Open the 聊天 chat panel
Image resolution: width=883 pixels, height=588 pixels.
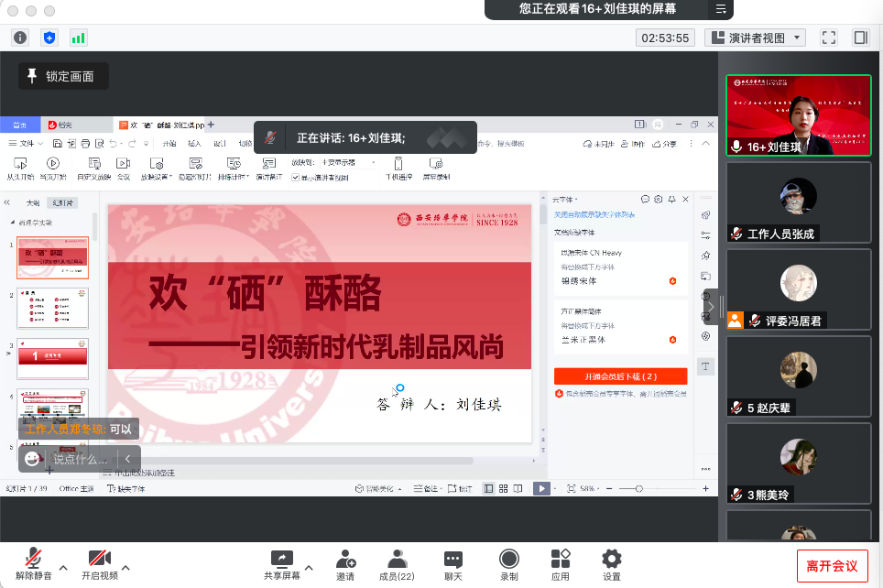point(453,564)
